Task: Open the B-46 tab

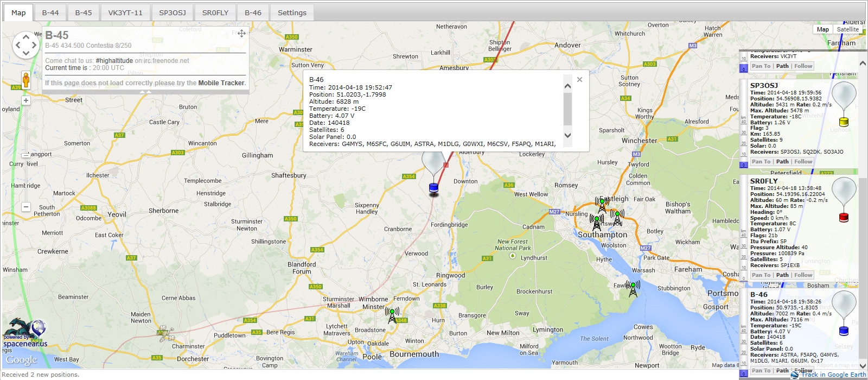Action: tap(253, 12)
